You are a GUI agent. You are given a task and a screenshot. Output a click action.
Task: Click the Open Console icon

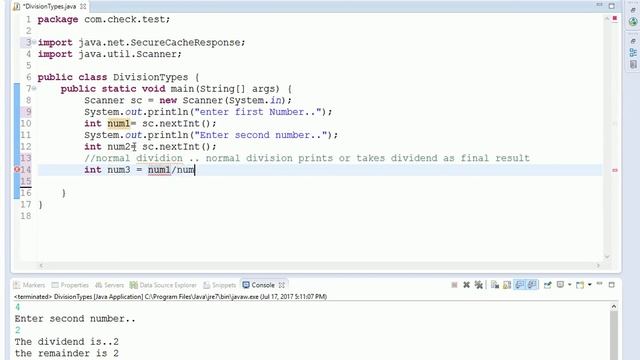[x=580, y=285]
